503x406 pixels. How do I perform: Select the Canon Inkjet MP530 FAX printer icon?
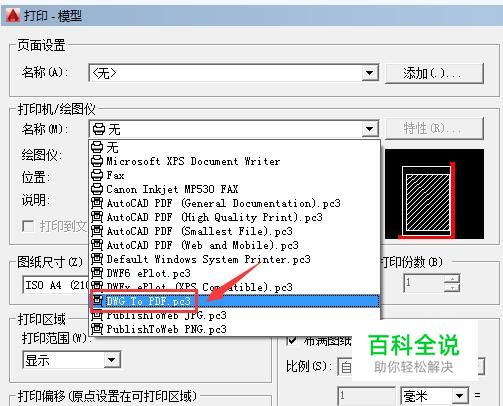click(x=97, y=189)
